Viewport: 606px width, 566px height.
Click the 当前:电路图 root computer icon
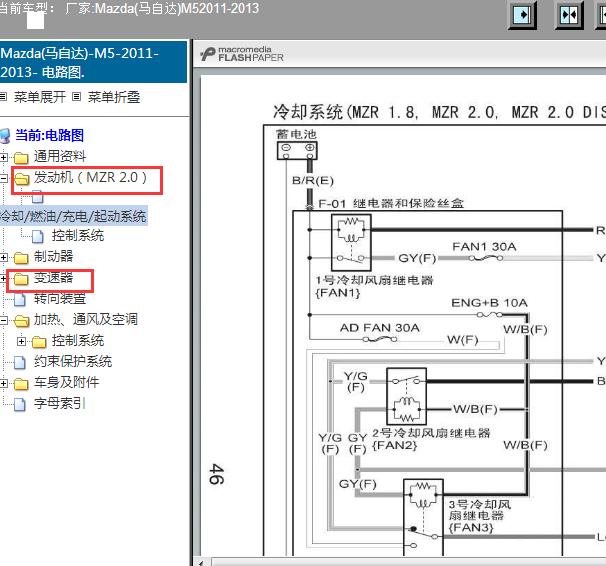click(x=5, y=136)
